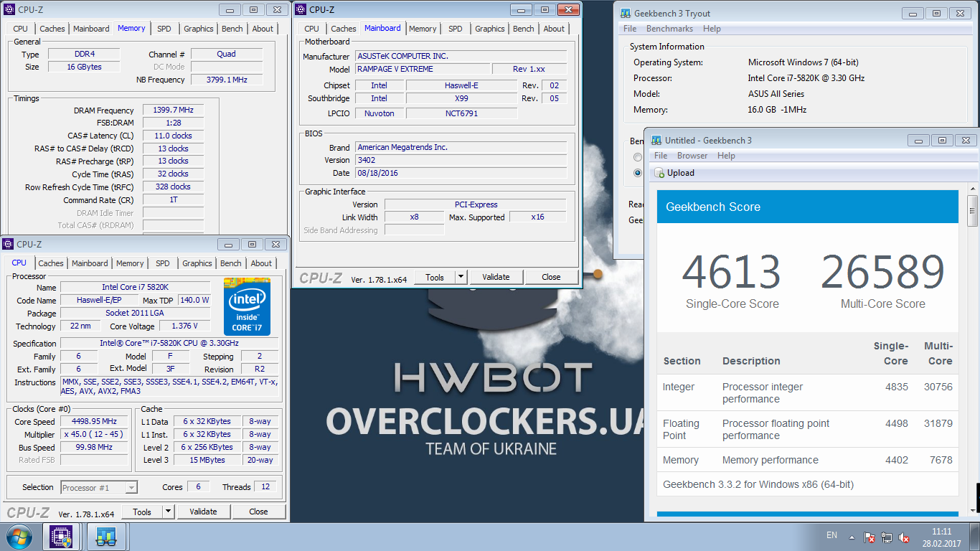Click the Memory multi-core value 7678
980x551 pixels.
point(940,460)
